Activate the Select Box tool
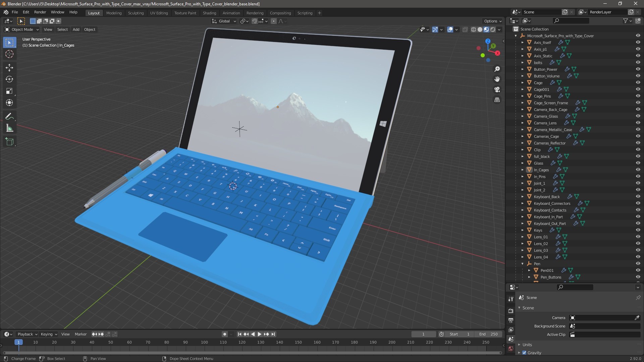644x362 pixels. coord(9,42)
